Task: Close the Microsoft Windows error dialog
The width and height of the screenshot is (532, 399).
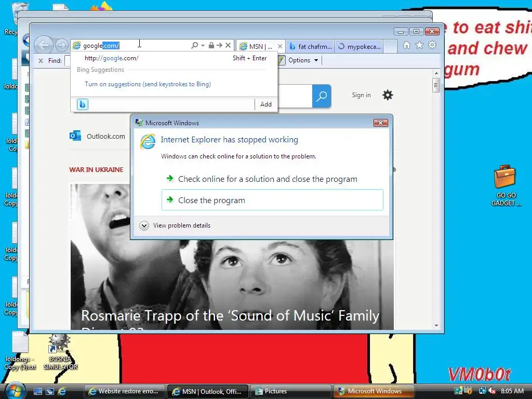Action: 380,123
